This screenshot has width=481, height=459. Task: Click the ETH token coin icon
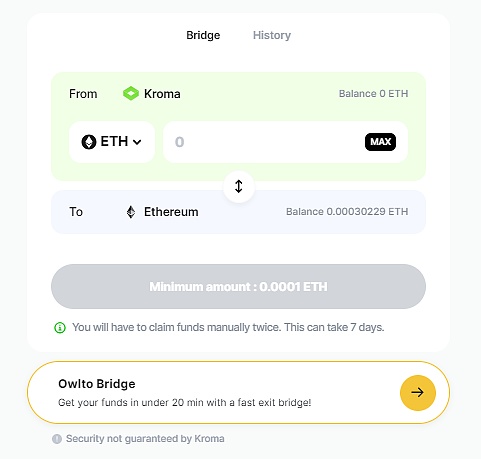coord(89,142)
